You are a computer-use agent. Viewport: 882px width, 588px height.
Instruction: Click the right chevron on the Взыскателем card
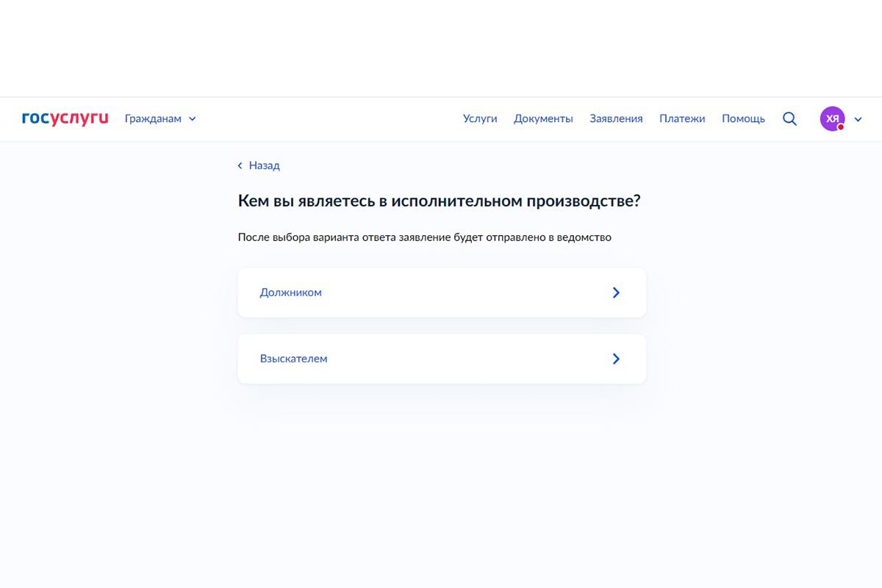click(x=616, y=359)
